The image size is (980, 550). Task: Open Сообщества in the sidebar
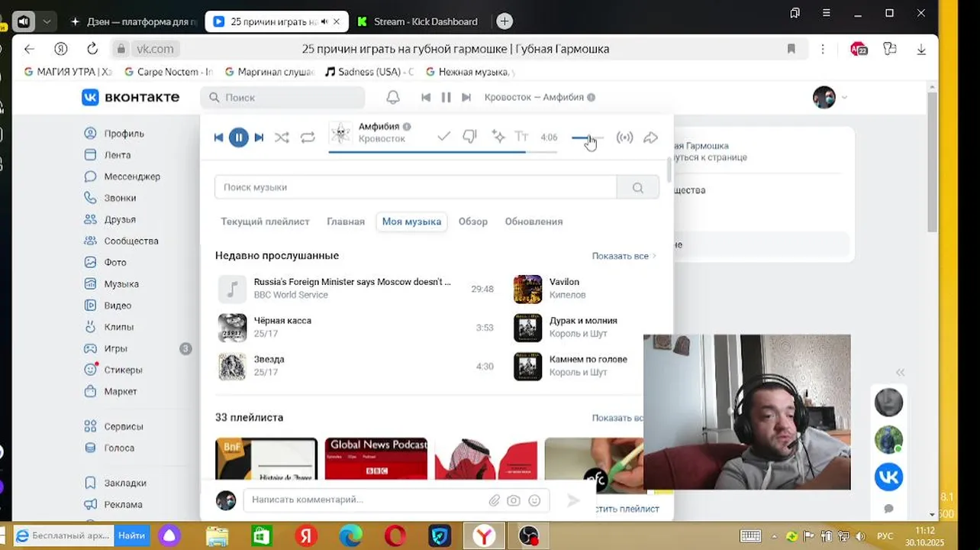coord(121,241)
